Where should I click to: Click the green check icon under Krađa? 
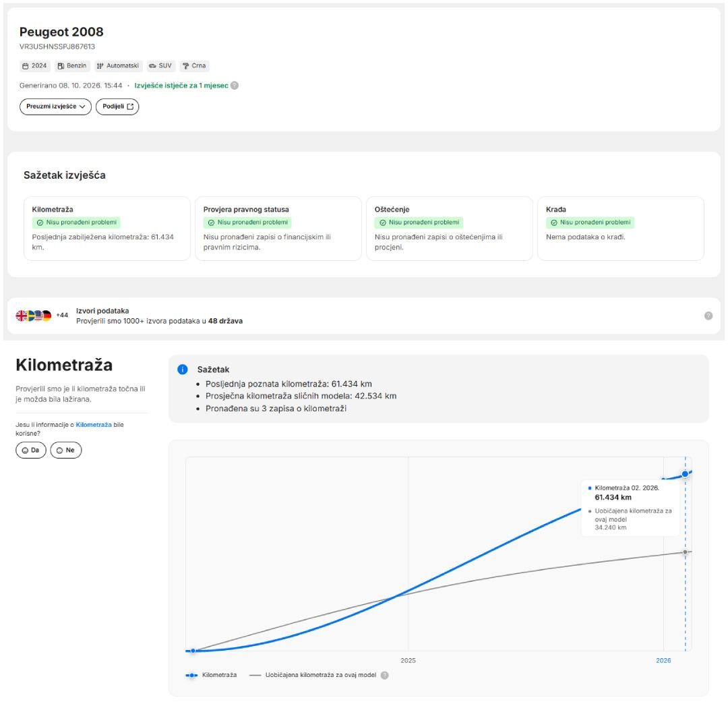click(554, 223)
